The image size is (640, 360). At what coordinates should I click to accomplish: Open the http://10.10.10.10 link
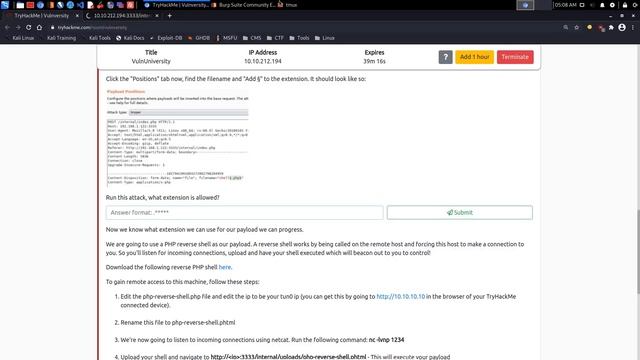pyautogui.click(x=400, y=296)
